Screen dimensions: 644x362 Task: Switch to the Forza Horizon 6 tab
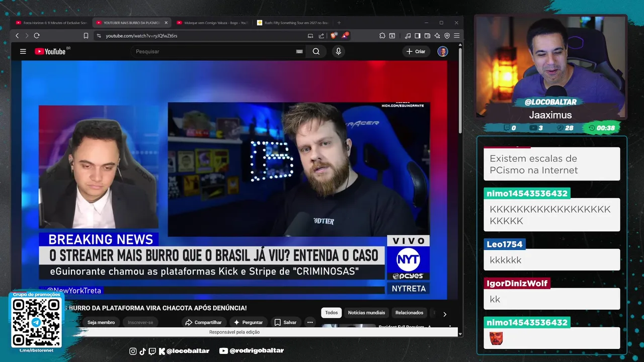pos(51,23)
